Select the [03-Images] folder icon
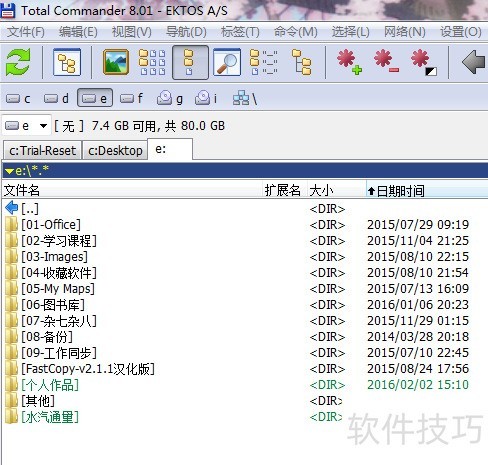The width and height of the screenshot is (488, 465). (x=12, y=256)
